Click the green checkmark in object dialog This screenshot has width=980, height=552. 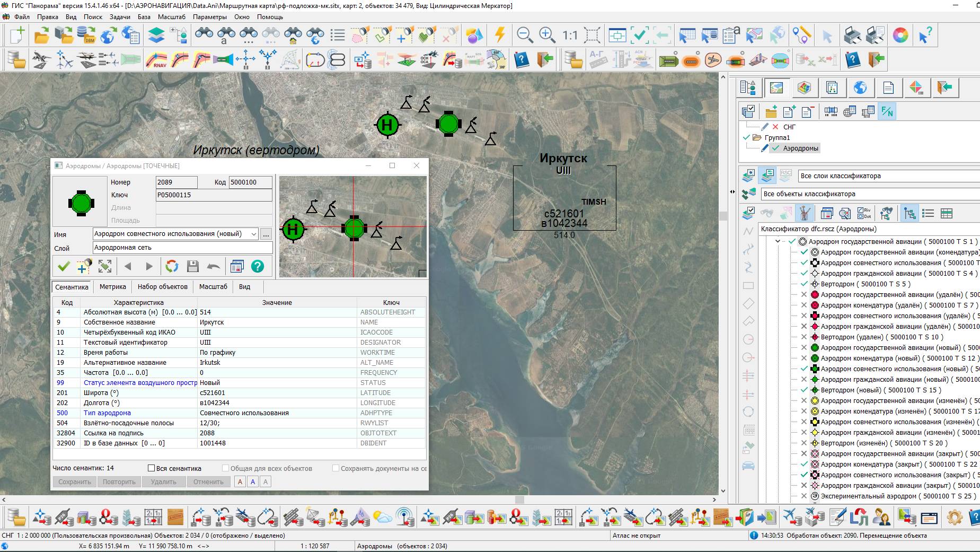point(64,266)
